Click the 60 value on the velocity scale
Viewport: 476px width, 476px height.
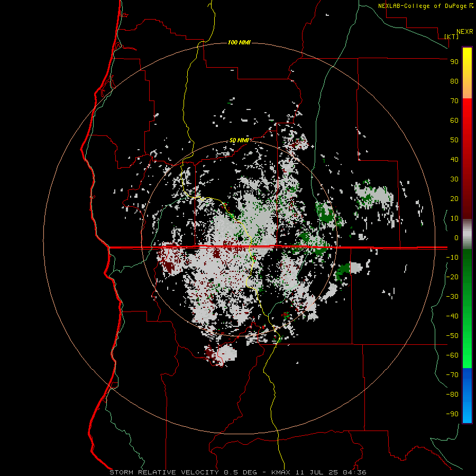click(x=454, y=121)
